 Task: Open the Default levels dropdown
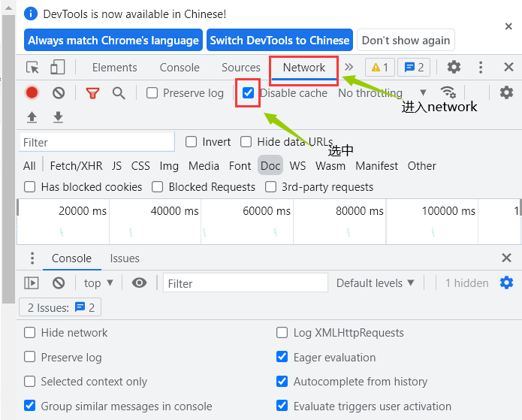[x=376, y=283]
